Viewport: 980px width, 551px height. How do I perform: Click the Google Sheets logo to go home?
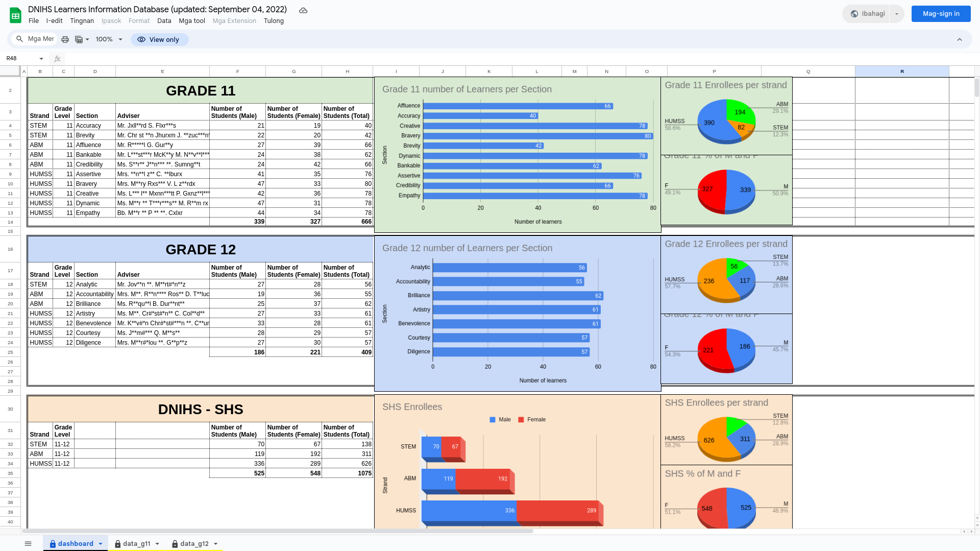pyautogui.click(x=15, y=14)
